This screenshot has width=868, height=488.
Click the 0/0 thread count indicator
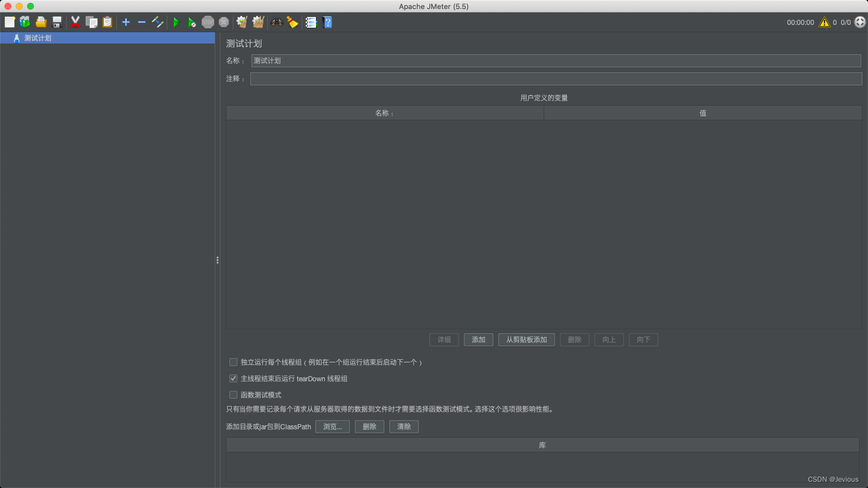click(x=846, y=23)
